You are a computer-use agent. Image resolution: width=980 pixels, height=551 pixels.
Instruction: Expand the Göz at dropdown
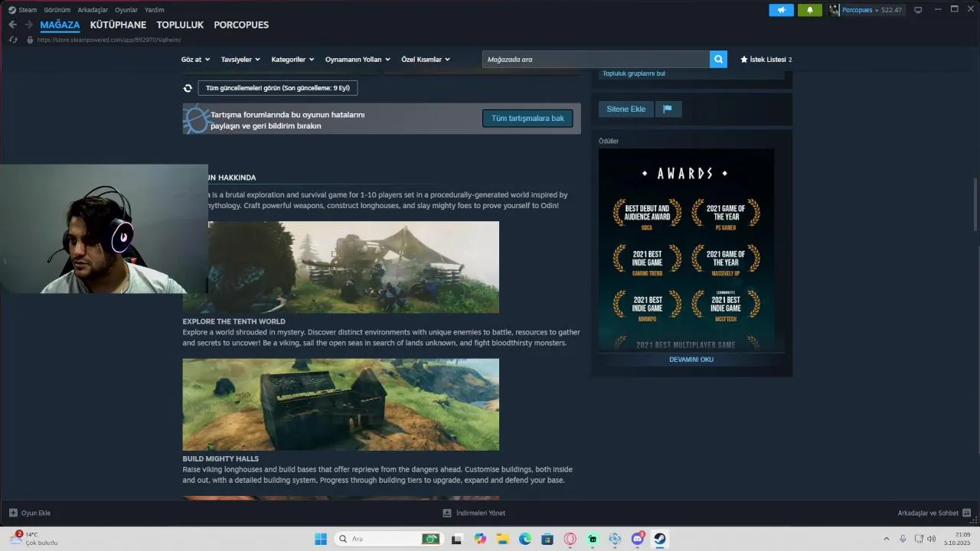click(195, 59)
